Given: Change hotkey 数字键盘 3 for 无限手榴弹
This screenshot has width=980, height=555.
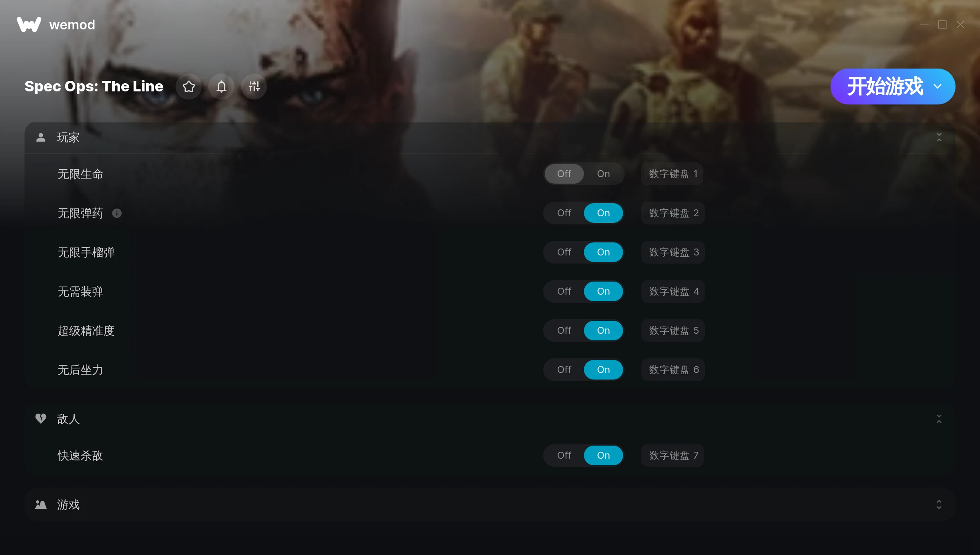Looking at the screenshot, I should pos(673,252).
